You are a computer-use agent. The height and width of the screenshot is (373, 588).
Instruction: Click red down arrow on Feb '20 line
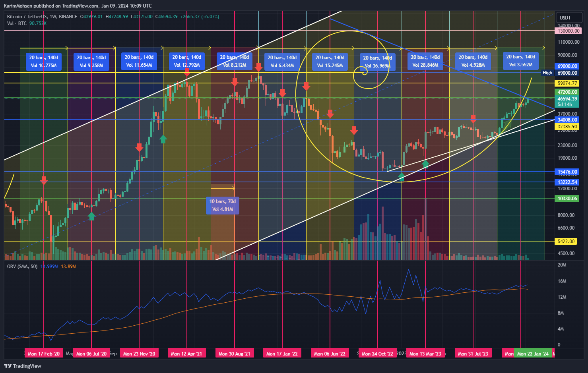point(44,180)
